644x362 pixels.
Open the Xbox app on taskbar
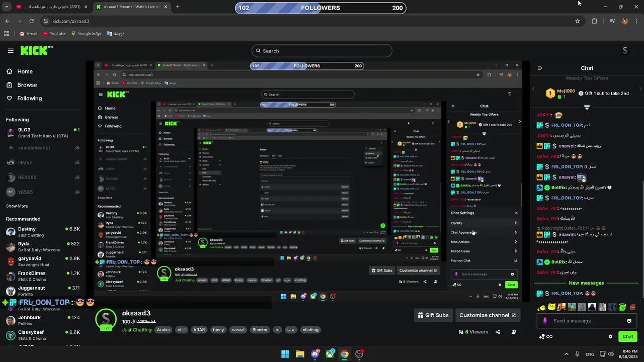(x=330, y=354)
